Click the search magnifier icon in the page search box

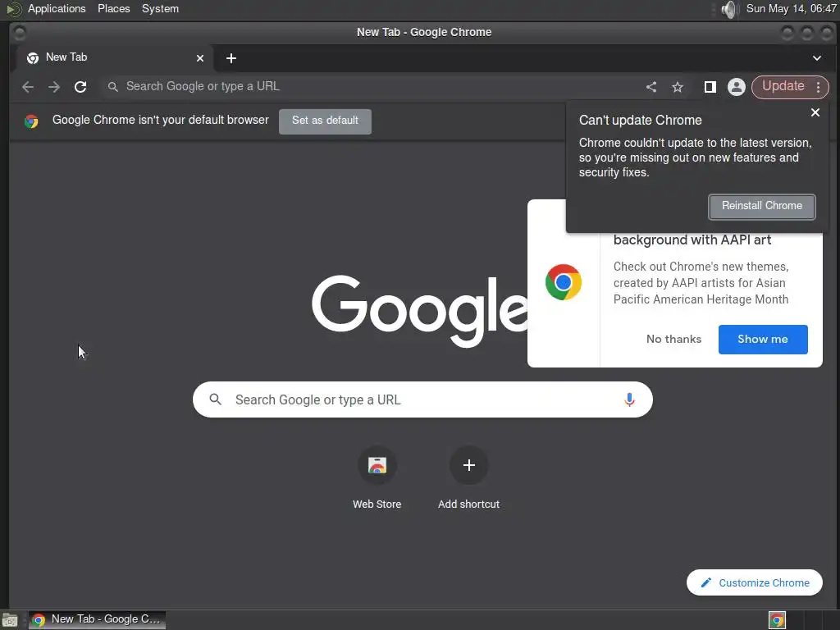pyautogui.click(x=216, y=399)
